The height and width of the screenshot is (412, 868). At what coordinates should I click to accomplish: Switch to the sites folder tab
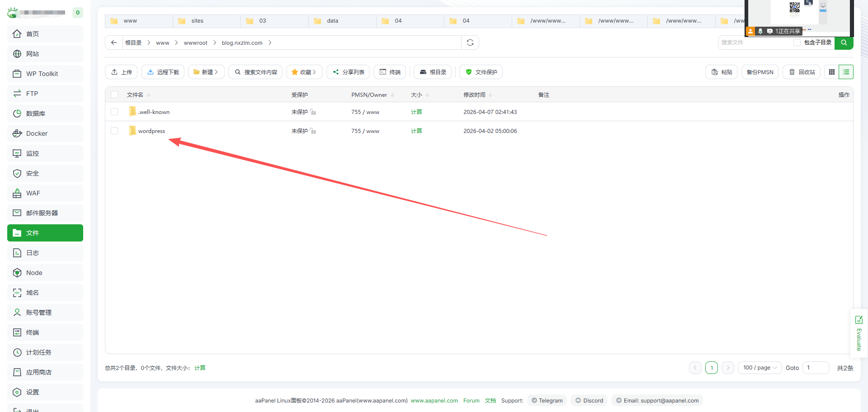coord(197,21)
